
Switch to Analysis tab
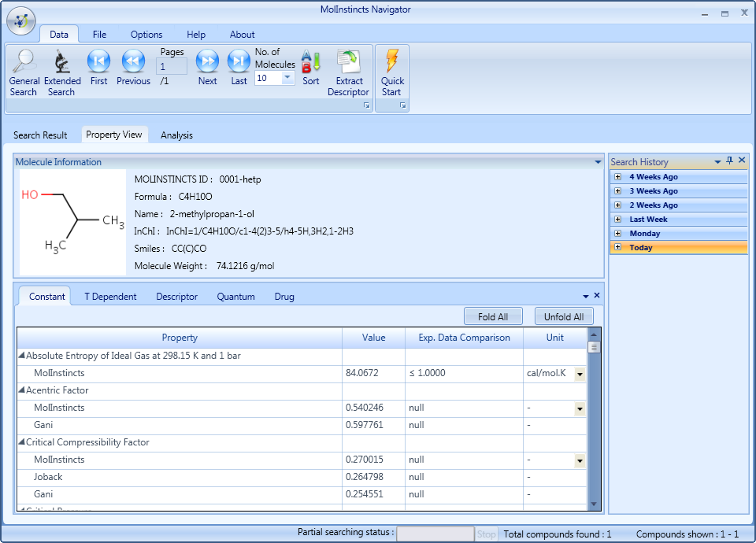click(x=177, y=135)
